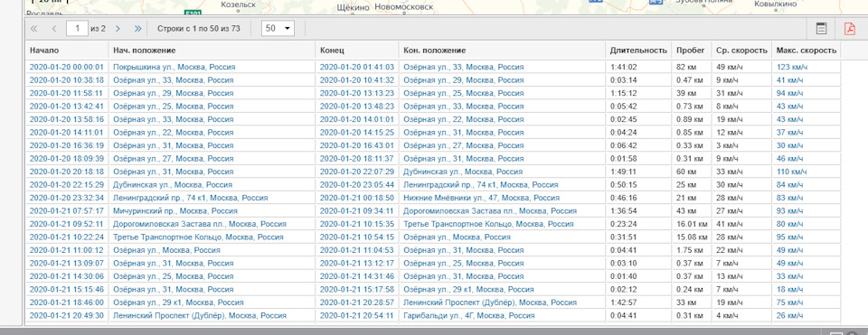Select mileage cell 16.01 км
The height and width of the screenshot is (335, 868).
click(691, 224)
